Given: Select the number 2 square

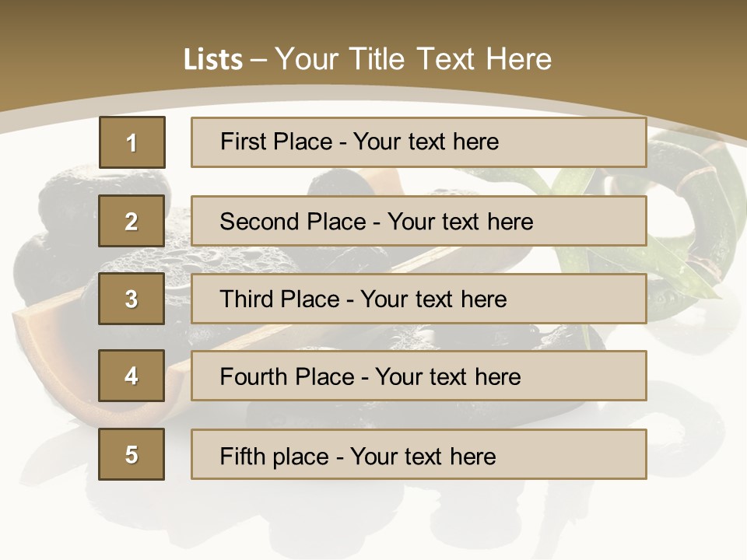Looking at the screenshot, I should [x=132, y=221].
